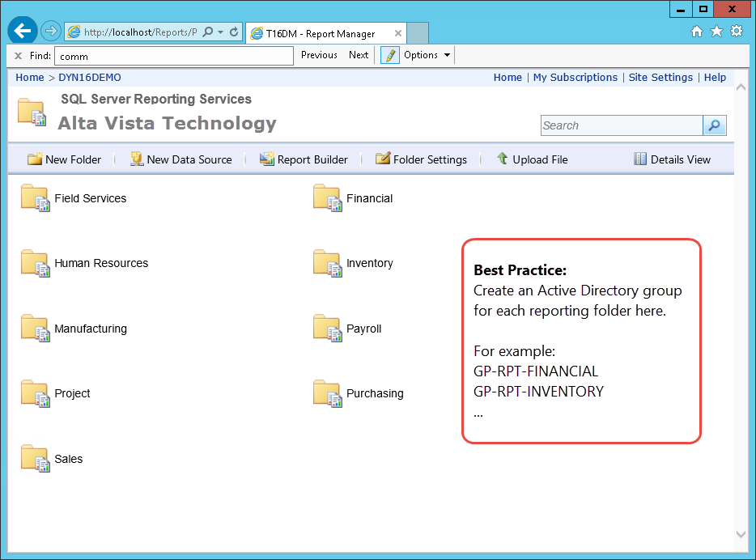The width and height of the screenshot is (756, 560).
Task: Click the Upload File toolbar button
Action: [533, 159]
